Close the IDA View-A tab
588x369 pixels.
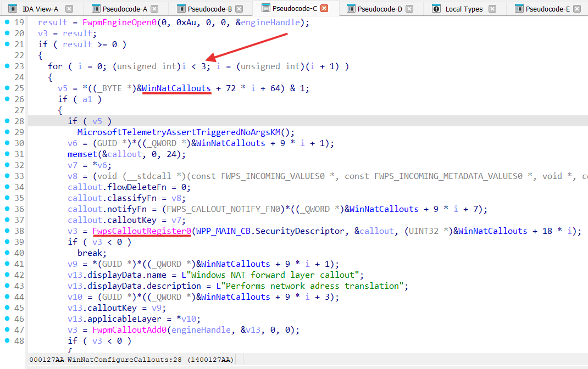[69, 9]
